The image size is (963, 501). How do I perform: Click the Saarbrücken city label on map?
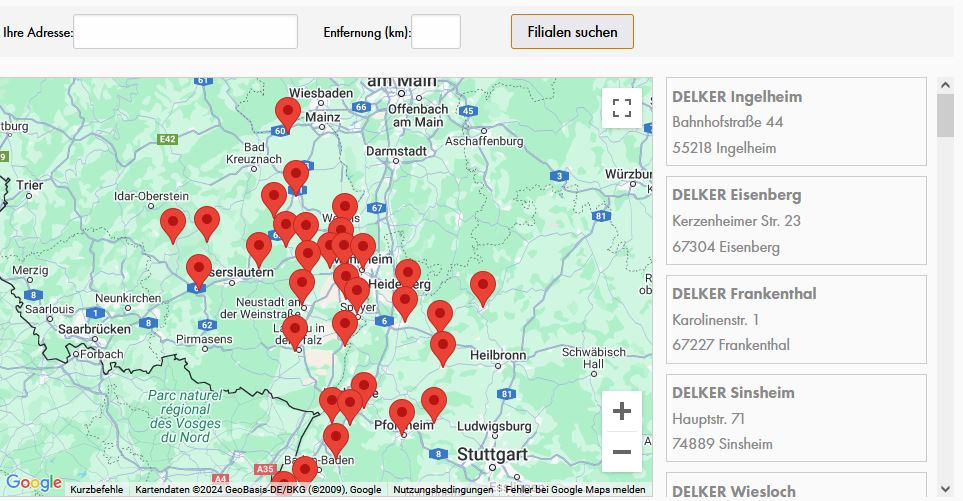95,329
